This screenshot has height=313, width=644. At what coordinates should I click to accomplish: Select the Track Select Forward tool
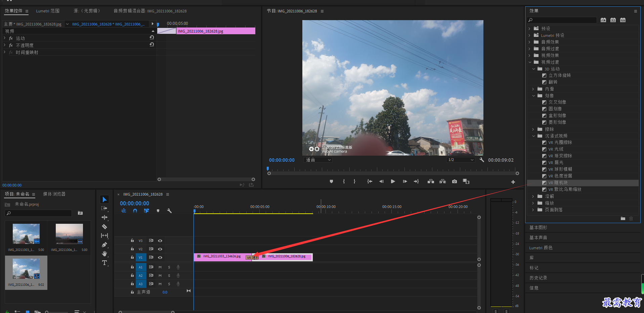(x=104, y=208)
